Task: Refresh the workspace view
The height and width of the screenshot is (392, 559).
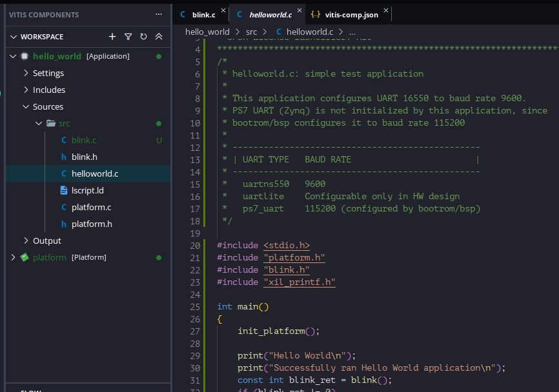Action: 143,37
